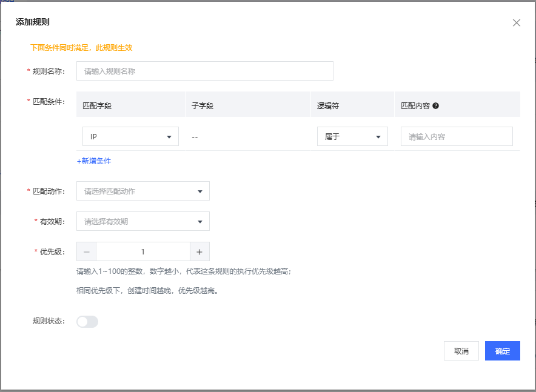
Task: Click the 子字段 column header
Action: tap(203, 105)
